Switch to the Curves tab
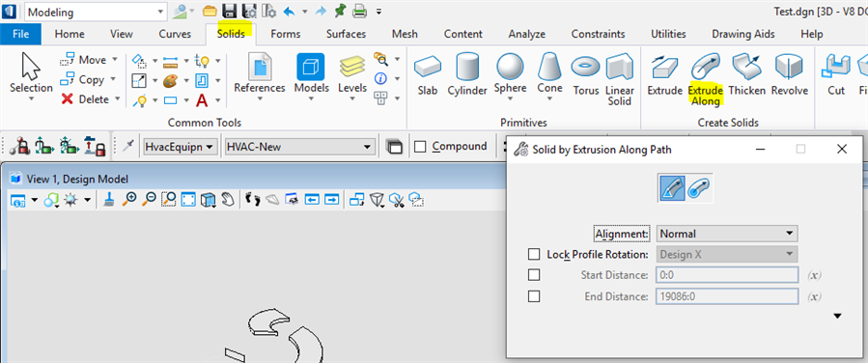868x363 pixels. point(175,34)
